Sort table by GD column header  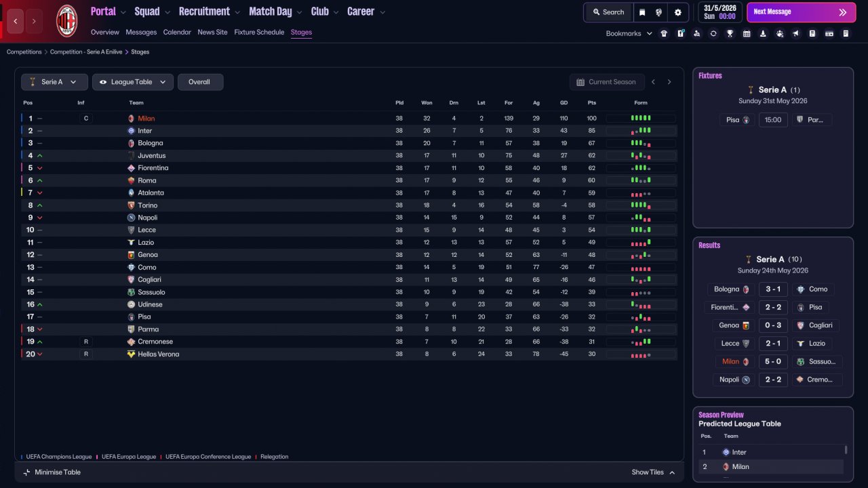(x=564, y=103)
